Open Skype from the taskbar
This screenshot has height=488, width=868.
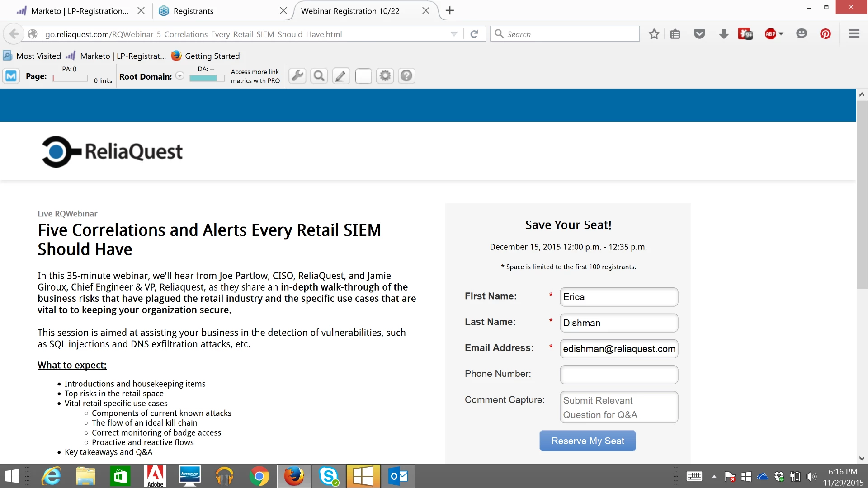tap(329, 476)
